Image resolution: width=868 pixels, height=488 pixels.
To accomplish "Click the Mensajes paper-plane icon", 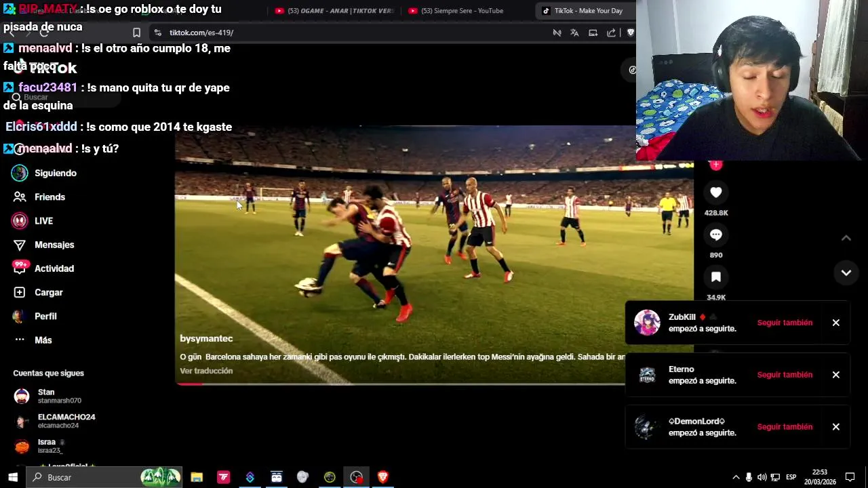I will pyautogui.click(x=20, y=245).
